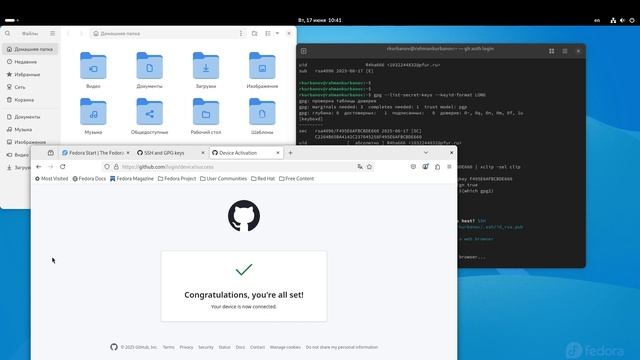Screen dimensions: 640x360
Task: Click the Activities workspace indicator
Action: [x=11, y=20]
